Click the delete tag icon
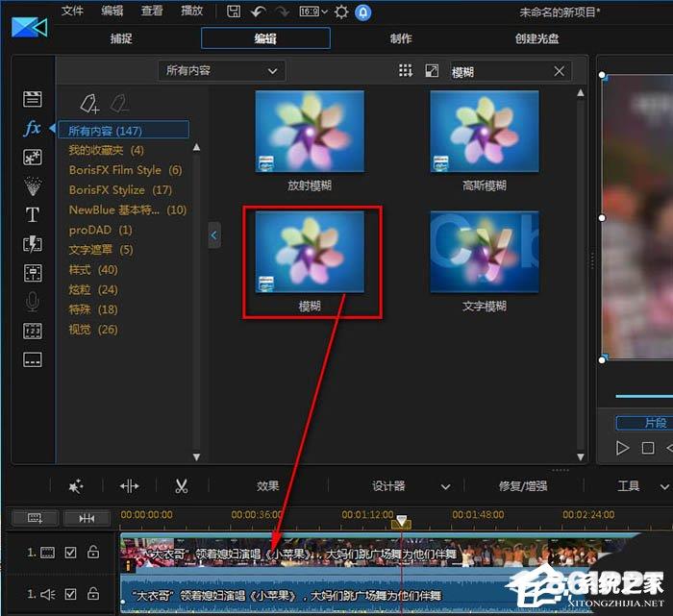This screenshot has height=616, width=673. pos(119,104)
